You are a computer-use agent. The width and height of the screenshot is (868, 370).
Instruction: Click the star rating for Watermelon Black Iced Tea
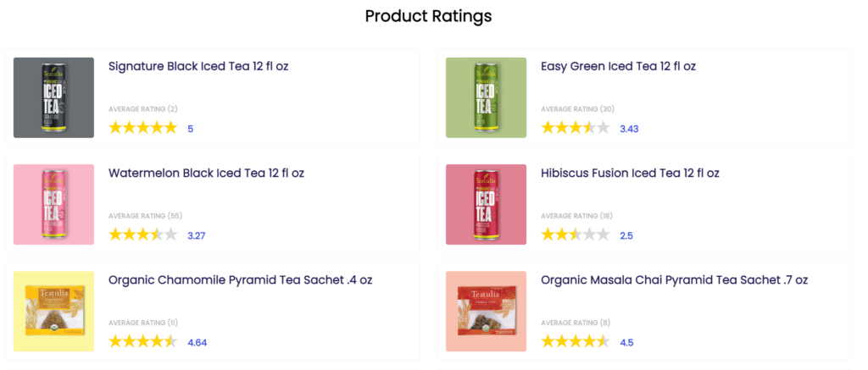pos(142,235)
